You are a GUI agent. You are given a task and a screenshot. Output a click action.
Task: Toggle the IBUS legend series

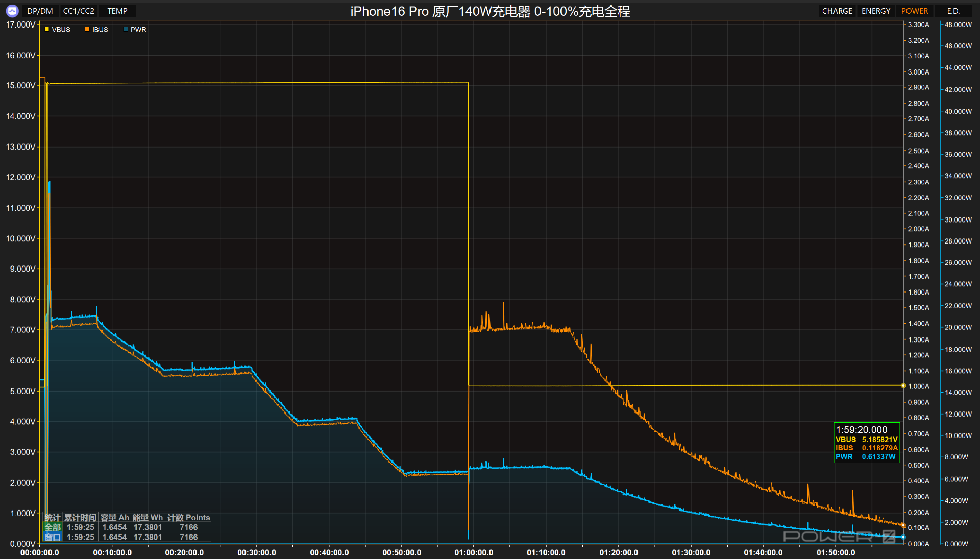[x=96, y=30]
